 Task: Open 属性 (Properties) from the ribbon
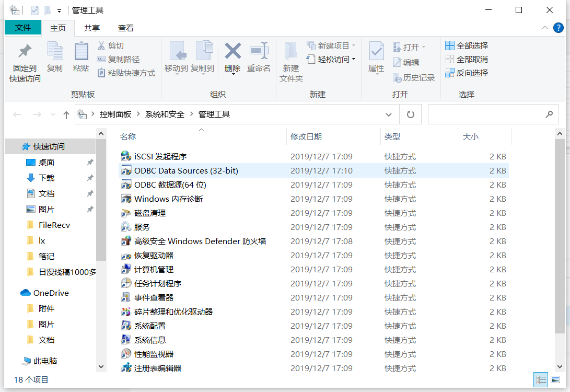(376, 57)
